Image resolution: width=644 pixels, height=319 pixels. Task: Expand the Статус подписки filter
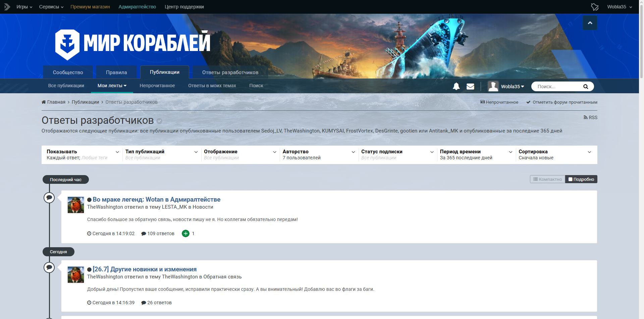pyautogui.click(x=397, y=155)
